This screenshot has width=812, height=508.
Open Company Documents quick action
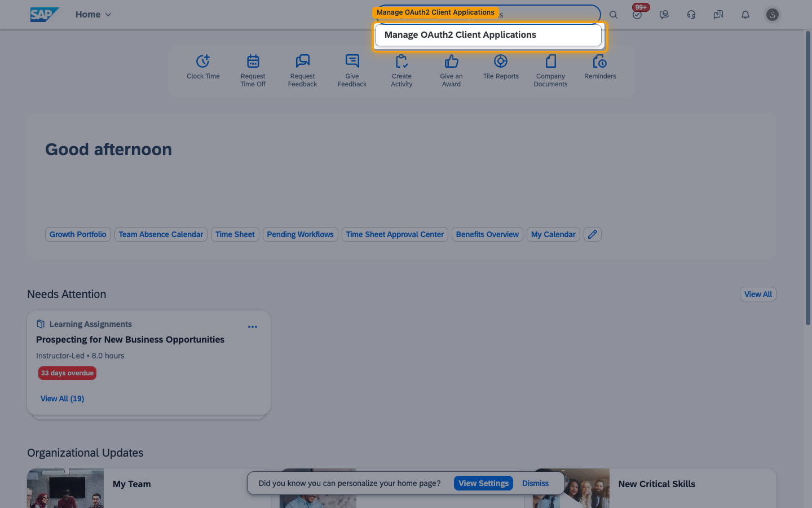click(551, 71)
